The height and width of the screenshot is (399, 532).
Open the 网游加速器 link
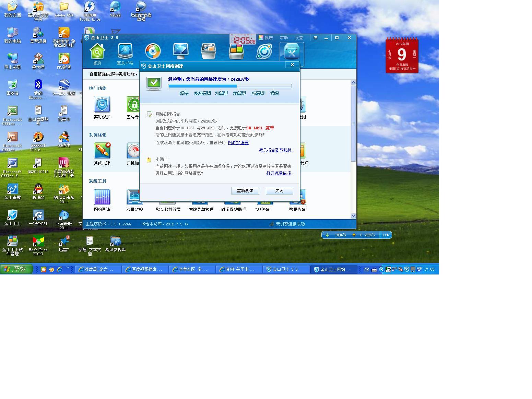[x=238, y=143]
